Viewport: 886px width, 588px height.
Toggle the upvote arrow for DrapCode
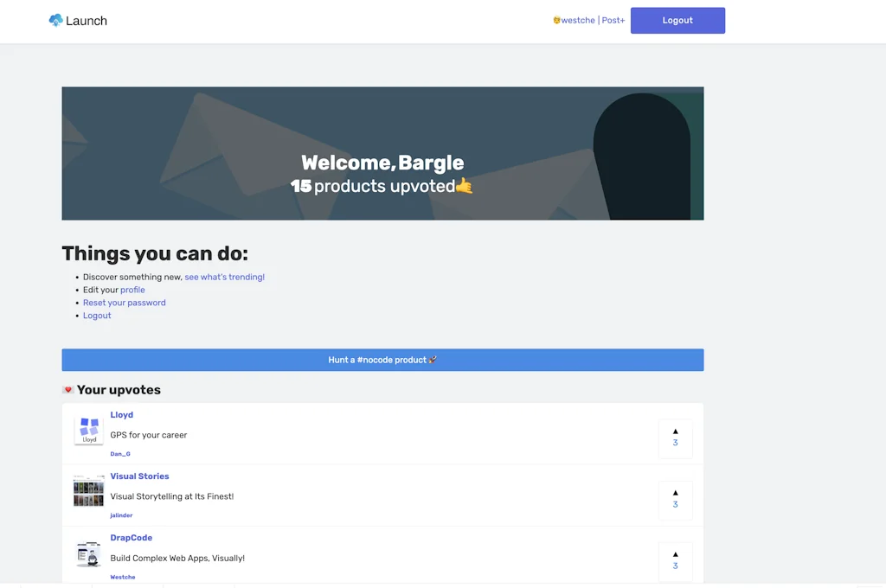coord(675,554)
